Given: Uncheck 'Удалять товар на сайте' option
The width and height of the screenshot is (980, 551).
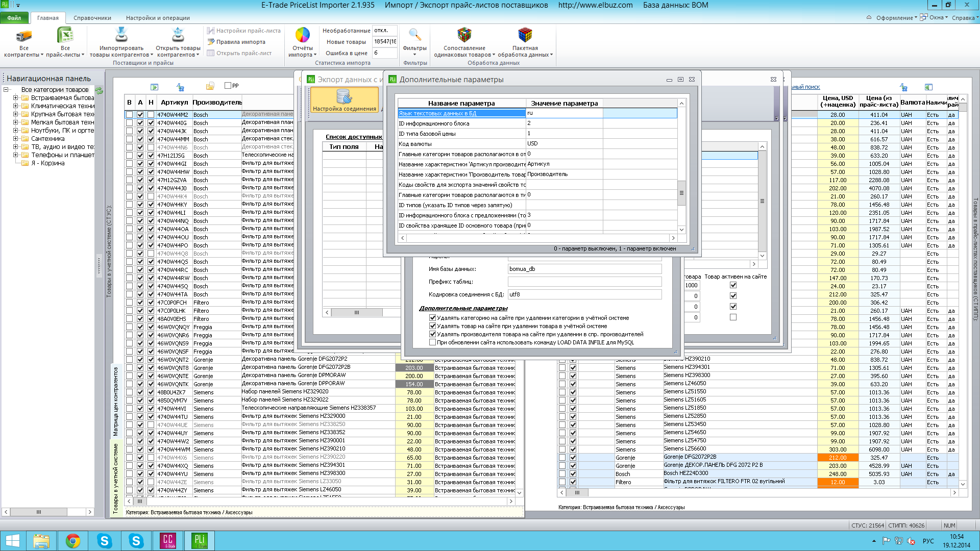Looking at the screenshot, I should point(432,326).
